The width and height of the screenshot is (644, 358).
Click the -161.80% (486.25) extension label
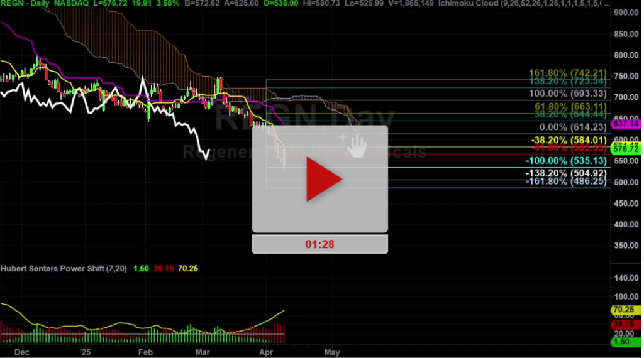(566, 182)
